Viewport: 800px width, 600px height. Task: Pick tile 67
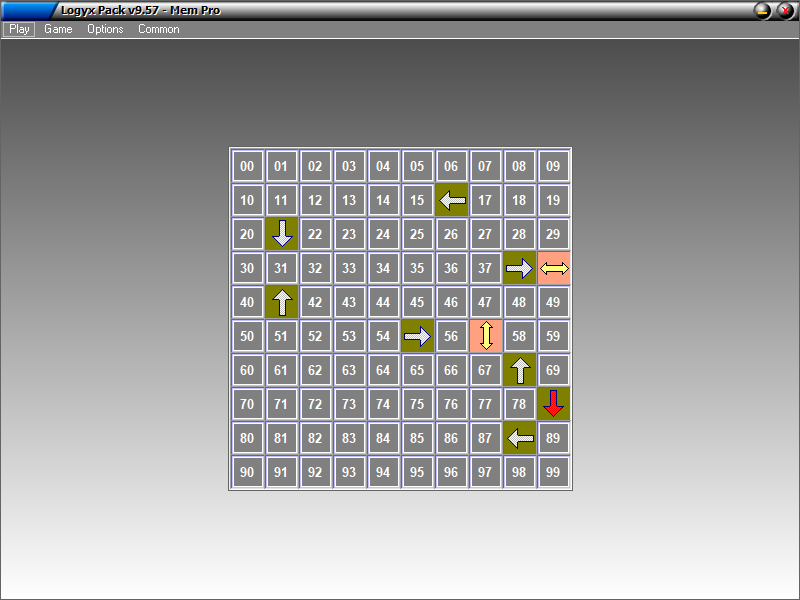(x=486, y=370)
